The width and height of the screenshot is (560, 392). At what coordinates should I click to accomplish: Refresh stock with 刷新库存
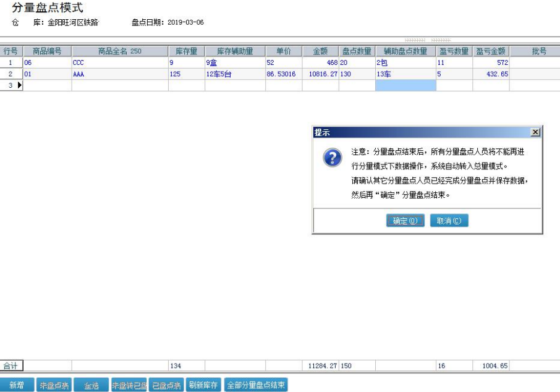click(203, 385)
